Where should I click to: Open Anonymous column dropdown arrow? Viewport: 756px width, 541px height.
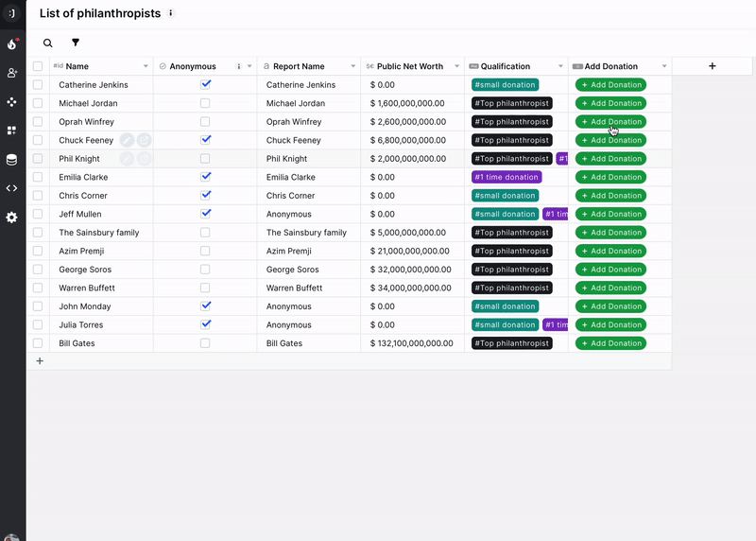pos(249,66)
